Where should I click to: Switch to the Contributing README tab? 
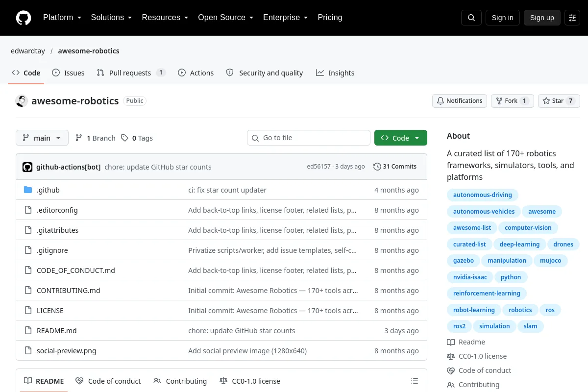pos(180,381)
